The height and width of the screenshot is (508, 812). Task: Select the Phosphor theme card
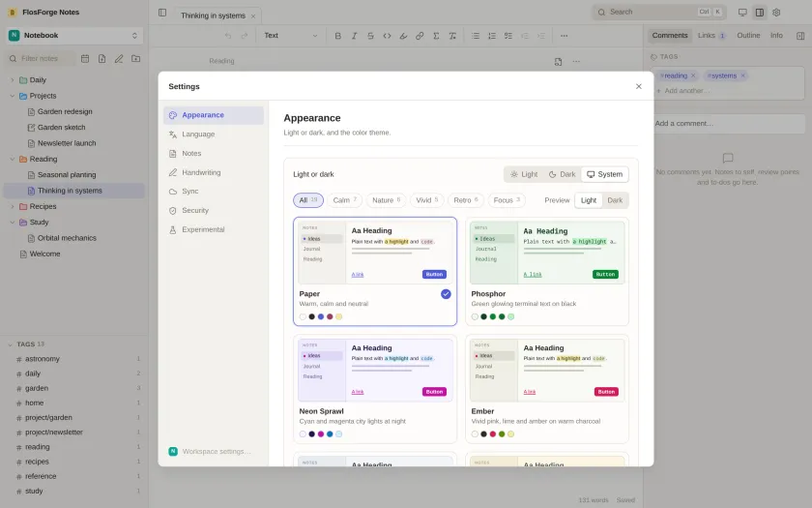pos(547,272)
